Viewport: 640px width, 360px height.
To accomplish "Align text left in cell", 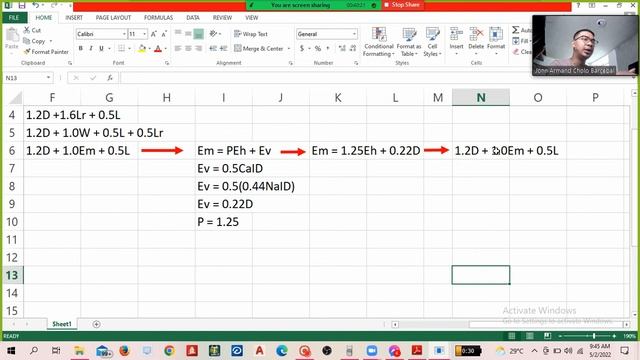I will tap(178, 48).
